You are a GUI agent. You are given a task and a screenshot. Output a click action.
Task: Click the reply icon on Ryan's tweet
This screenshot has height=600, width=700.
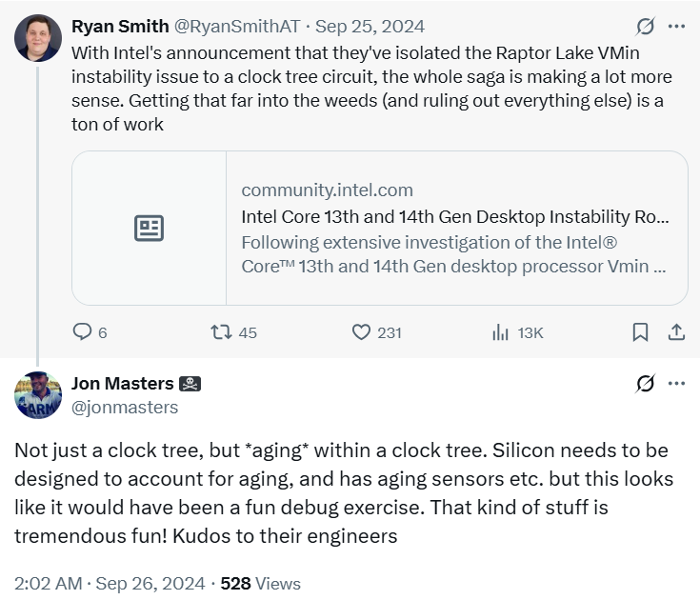click(x=83, y=332)
